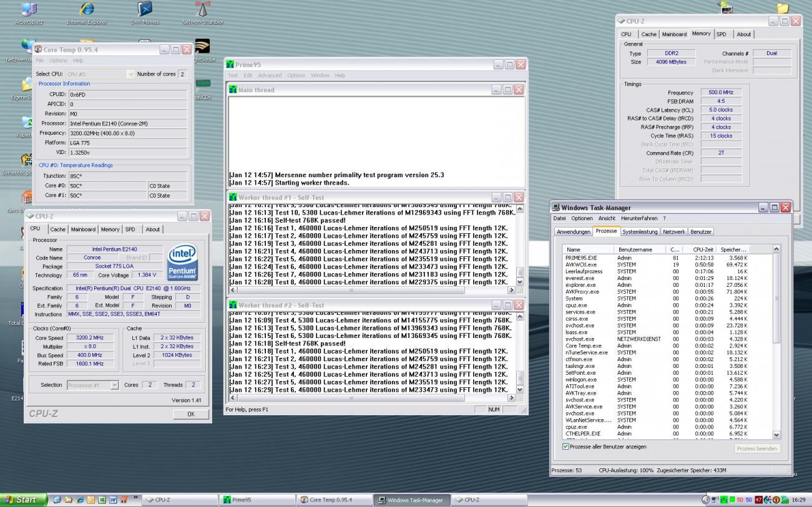Uncheck 'Prozesse aller Benutzer anzeigen' checkbox
812x507 pixels.
pos(566,447)
